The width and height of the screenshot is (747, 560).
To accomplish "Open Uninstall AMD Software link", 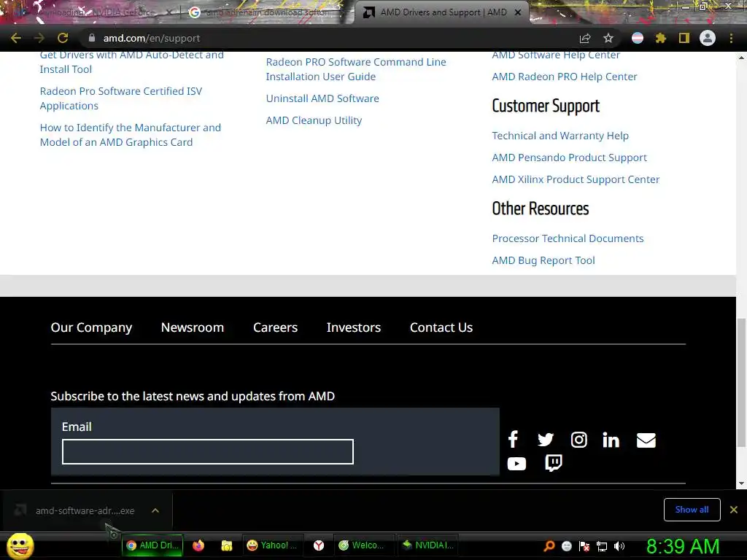I will click(x=322, y=98).
